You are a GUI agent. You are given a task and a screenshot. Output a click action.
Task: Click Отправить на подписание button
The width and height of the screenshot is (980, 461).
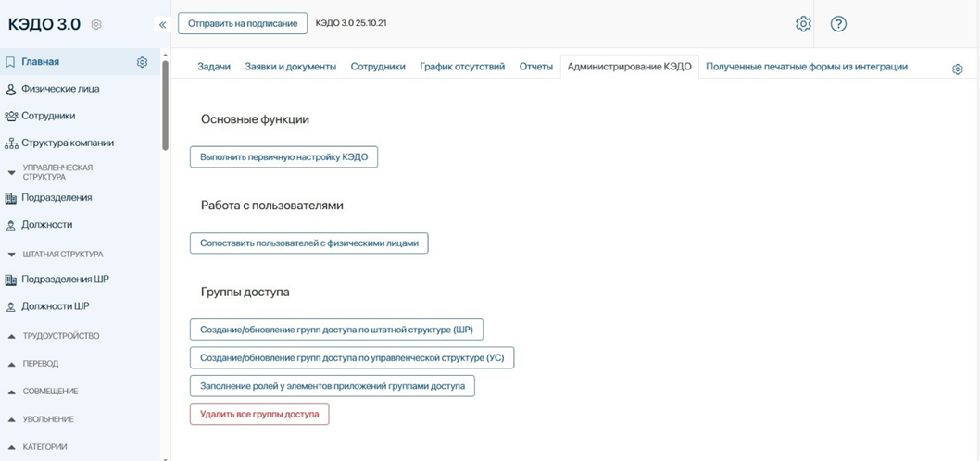pos(243,23)
